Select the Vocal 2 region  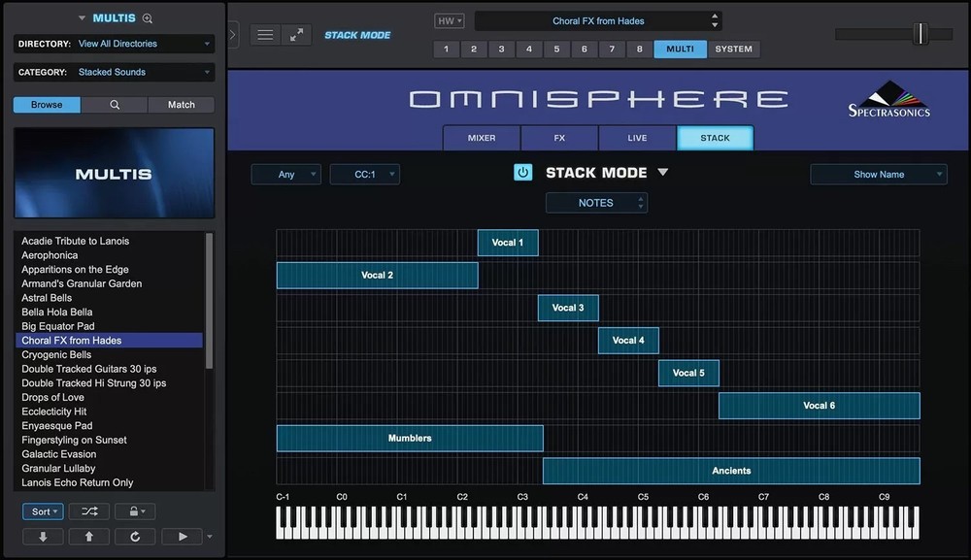[x=377, y=276]
